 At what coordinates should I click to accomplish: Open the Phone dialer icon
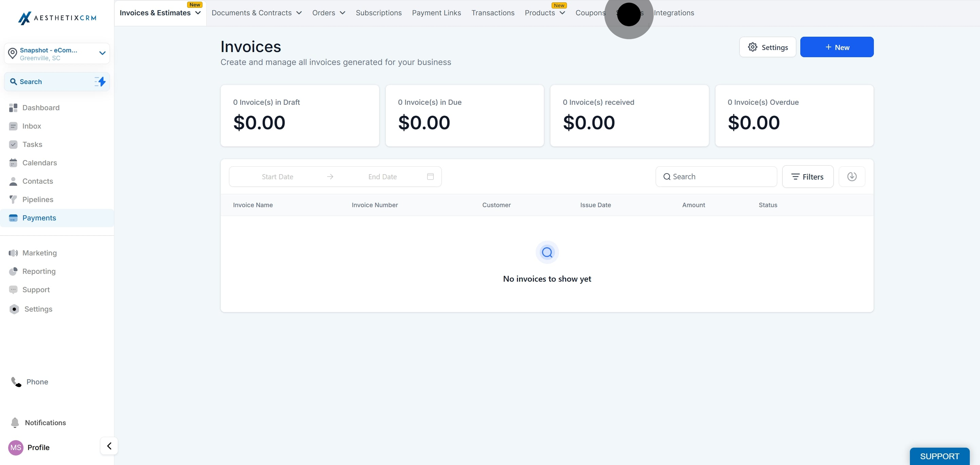[16, 381]
